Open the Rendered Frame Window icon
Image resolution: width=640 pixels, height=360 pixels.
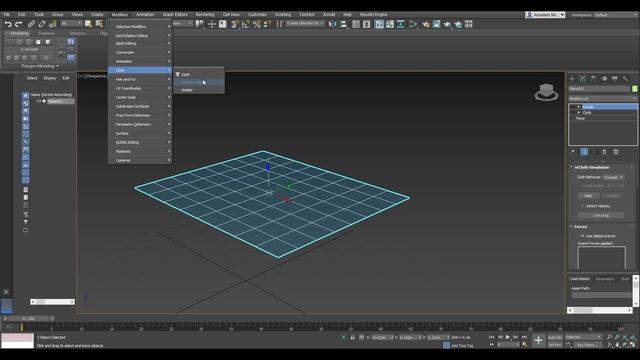click(437, 24)
